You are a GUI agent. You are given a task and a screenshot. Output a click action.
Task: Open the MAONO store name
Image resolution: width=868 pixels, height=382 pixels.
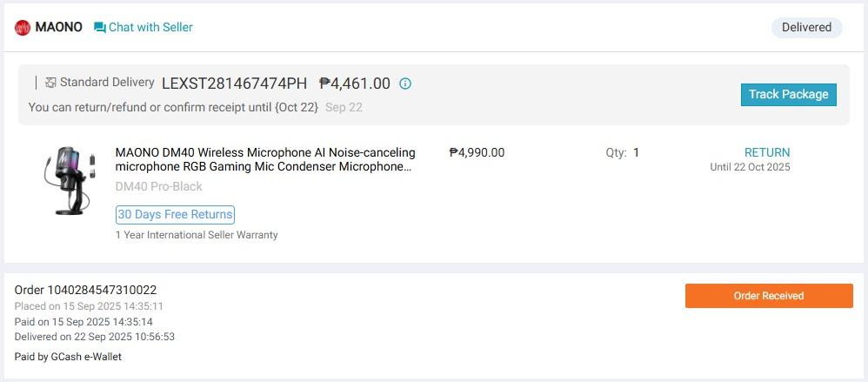58,27
